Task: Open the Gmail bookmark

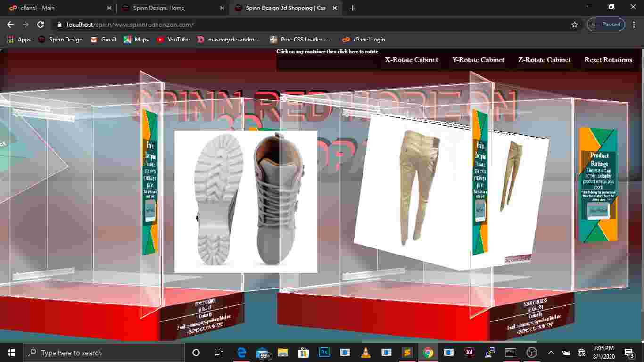Action: point(103,40)
